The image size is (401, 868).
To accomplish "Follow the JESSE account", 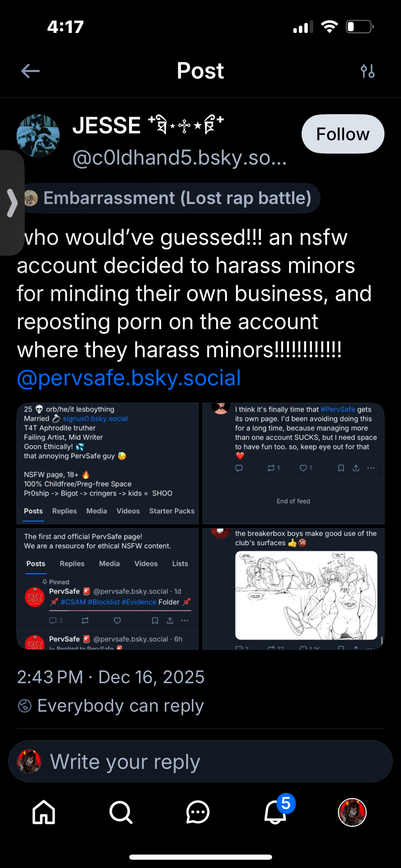I will click(x=342, y=134).
